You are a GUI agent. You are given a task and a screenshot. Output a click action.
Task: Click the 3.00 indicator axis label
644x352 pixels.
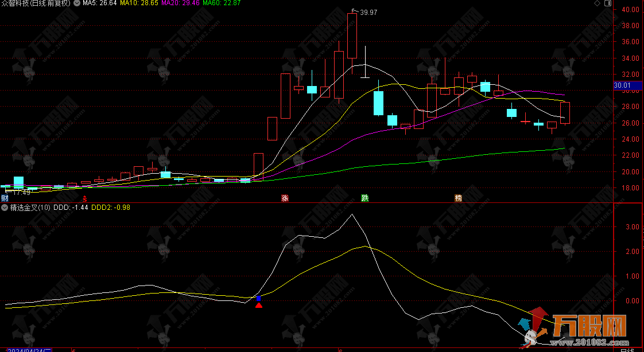(632, 227)
